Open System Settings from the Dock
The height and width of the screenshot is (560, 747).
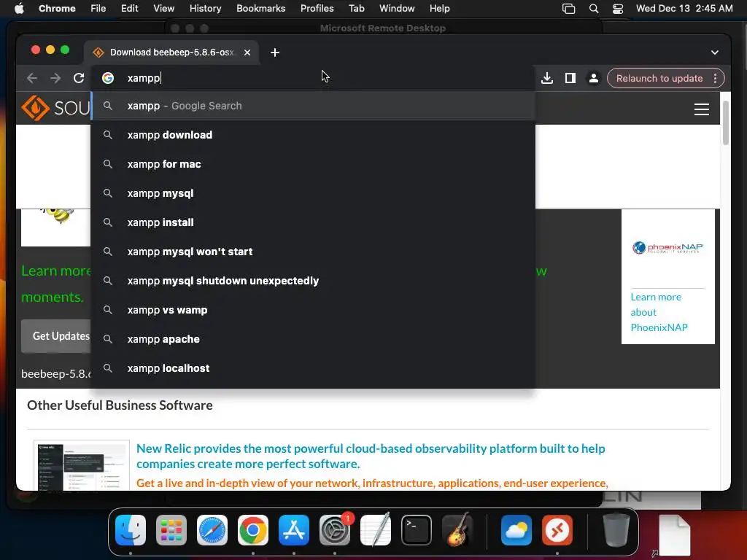pos(335,530)
